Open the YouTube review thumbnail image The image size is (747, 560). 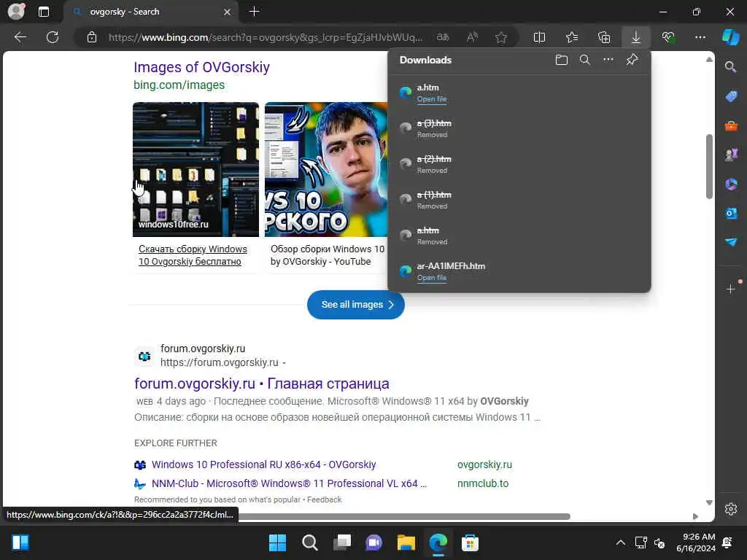pos(326,169)
